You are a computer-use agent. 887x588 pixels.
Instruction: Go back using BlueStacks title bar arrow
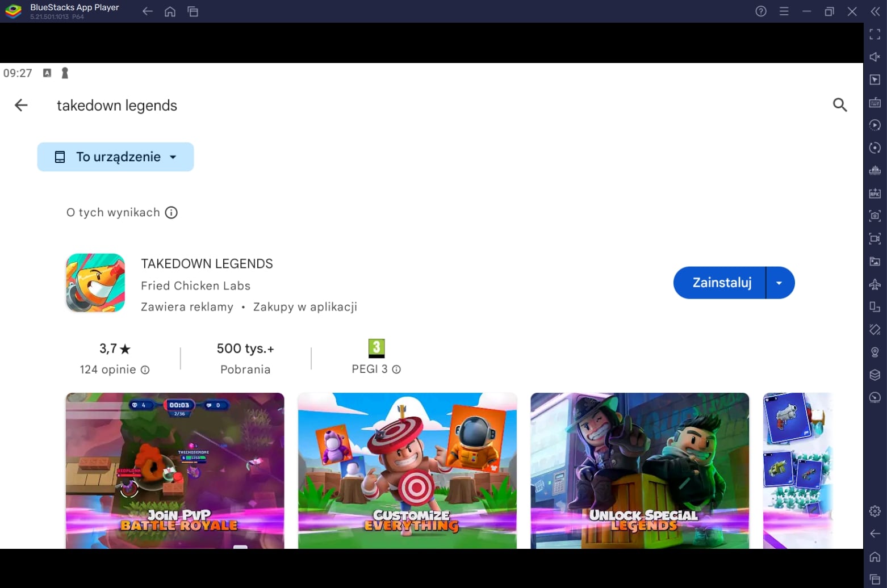click(x=148, y=11)
